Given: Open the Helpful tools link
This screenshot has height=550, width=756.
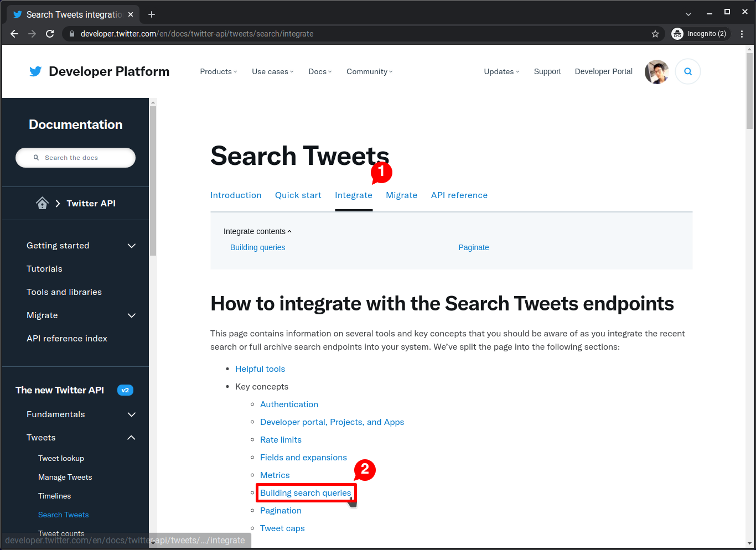Looking at the screenshot, I should 260,369.
